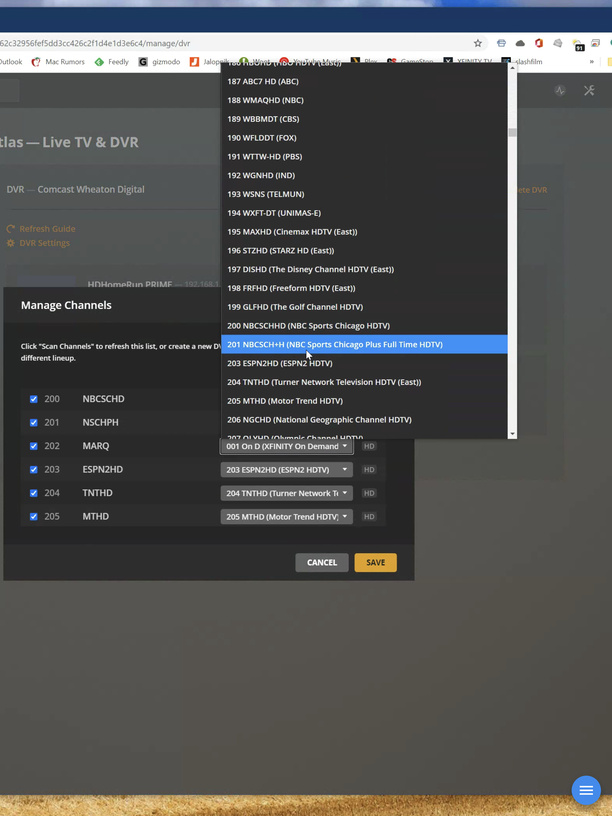Open the weather extension with badge 91
This screenshot has width=612, height=816.
click(x=578, y=45)
